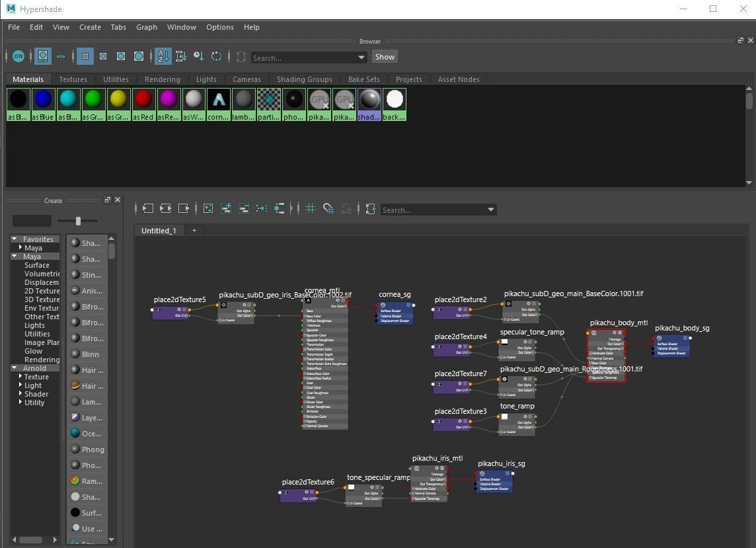Select the asRed material swatch
Viewport: 756px width, 548px height.
(x=143, y=104)
